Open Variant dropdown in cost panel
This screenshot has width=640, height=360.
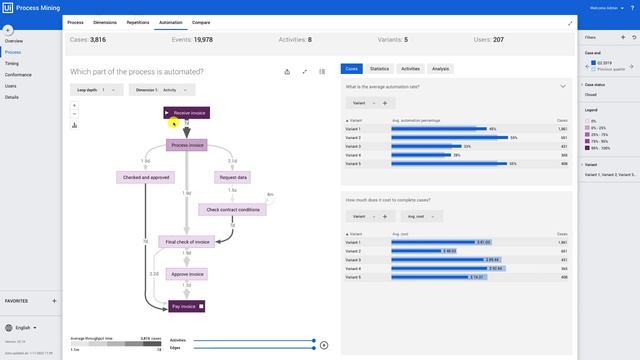pyautogui.click(x=363, y=217)
